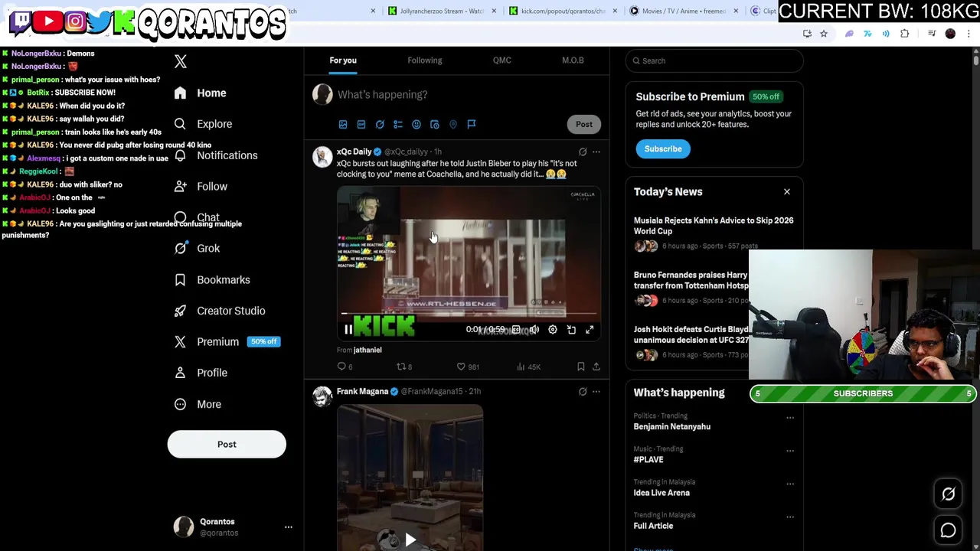Ask Grok about the xQc Daily post
980x551 pixels.
[x=583, y=152]
